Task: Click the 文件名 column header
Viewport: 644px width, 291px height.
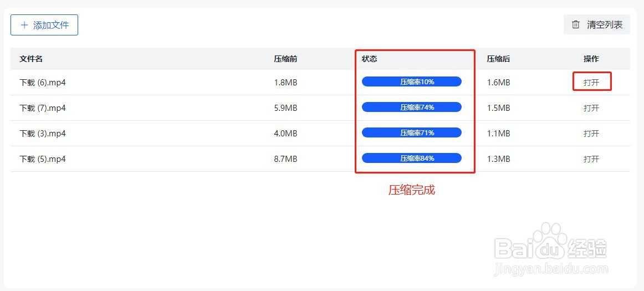Action: pos(31,59)
